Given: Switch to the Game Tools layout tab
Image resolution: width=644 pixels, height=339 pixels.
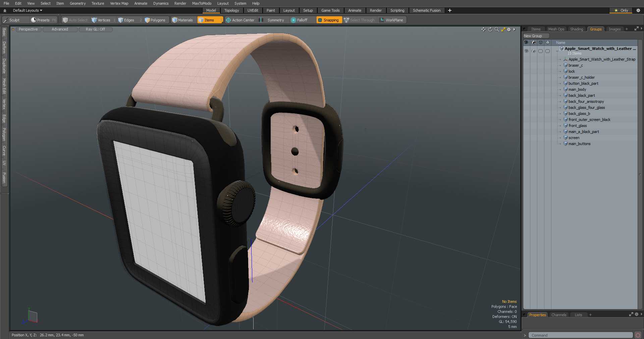Looking at the screenshot, I should coord(330,10).
